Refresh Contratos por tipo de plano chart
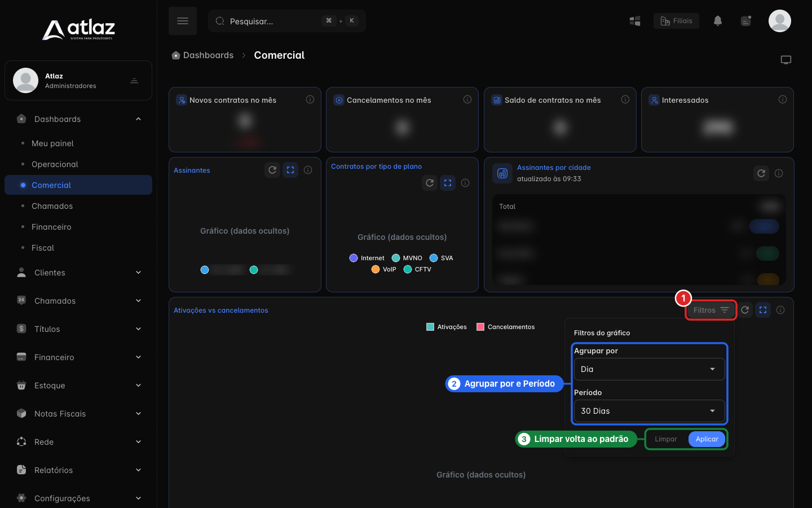 coord(430,183)
